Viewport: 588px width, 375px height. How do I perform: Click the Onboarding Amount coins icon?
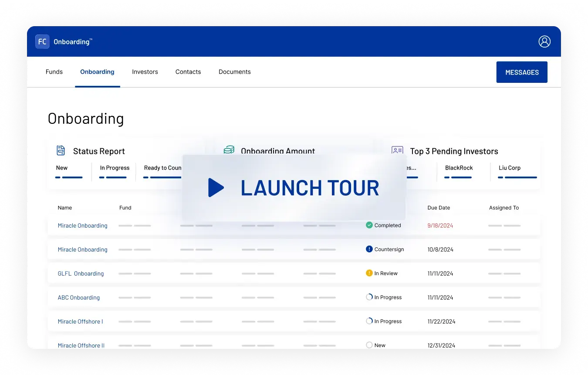click(x=229, y=150)
